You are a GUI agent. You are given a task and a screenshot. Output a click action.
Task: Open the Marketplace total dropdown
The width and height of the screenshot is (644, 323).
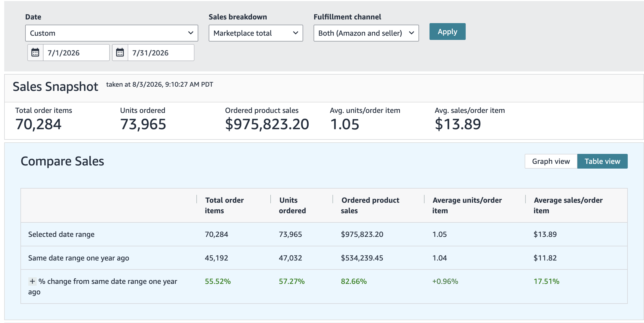tap(256, 33)
